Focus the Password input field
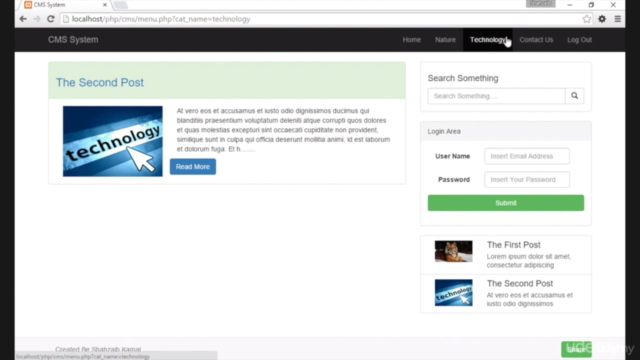Viewport: 640px width, 360px height. tap(527, 180)
